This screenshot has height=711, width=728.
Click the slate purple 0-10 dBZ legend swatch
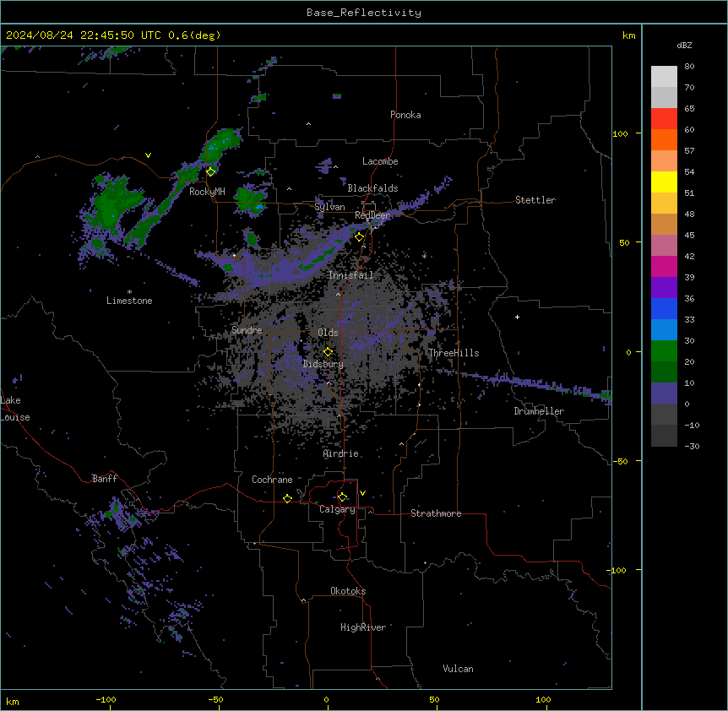pos(664,393)
